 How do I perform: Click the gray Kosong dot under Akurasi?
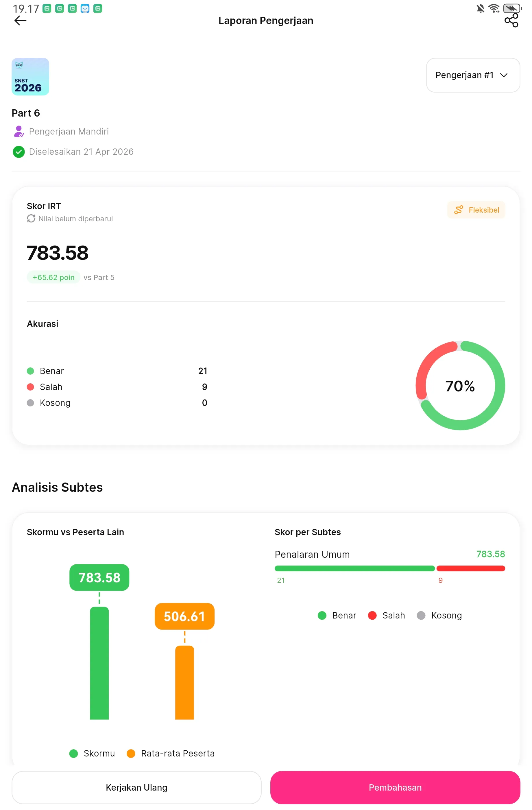click(30, 403)
